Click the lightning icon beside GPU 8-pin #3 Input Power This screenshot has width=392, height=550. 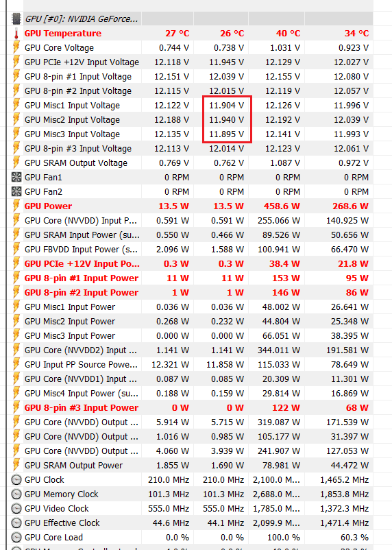16,407
